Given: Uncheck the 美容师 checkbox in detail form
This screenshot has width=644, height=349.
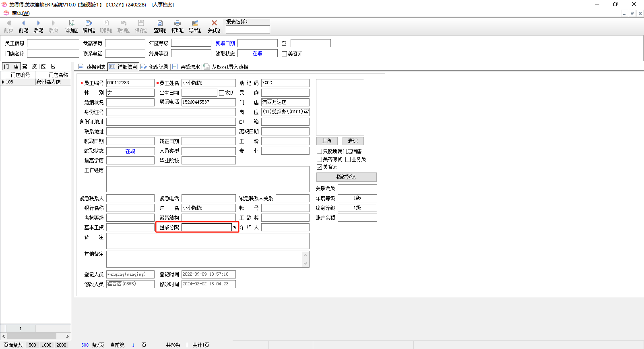Looking at the screenshot, I should 319,167.
